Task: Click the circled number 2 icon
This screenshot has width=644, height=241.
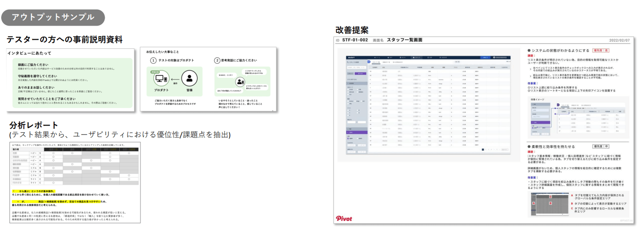Action: point(217,60)
